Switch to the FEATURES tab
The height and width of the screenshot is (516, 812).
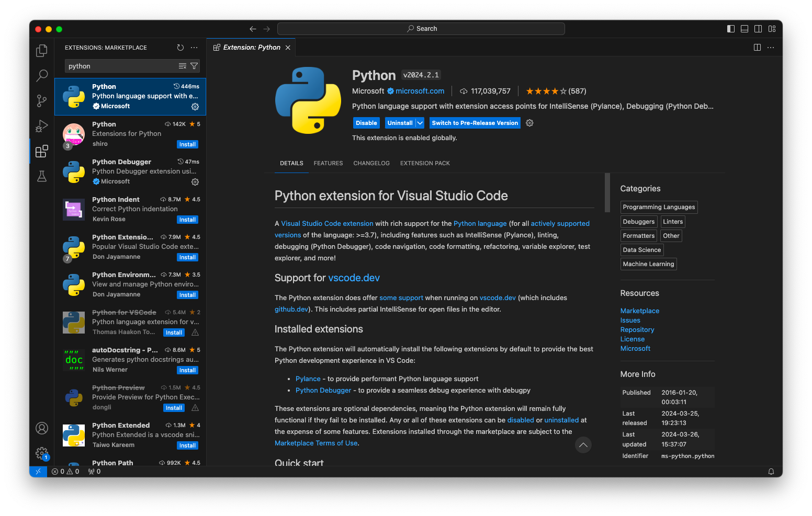click(x=328, y=163)
